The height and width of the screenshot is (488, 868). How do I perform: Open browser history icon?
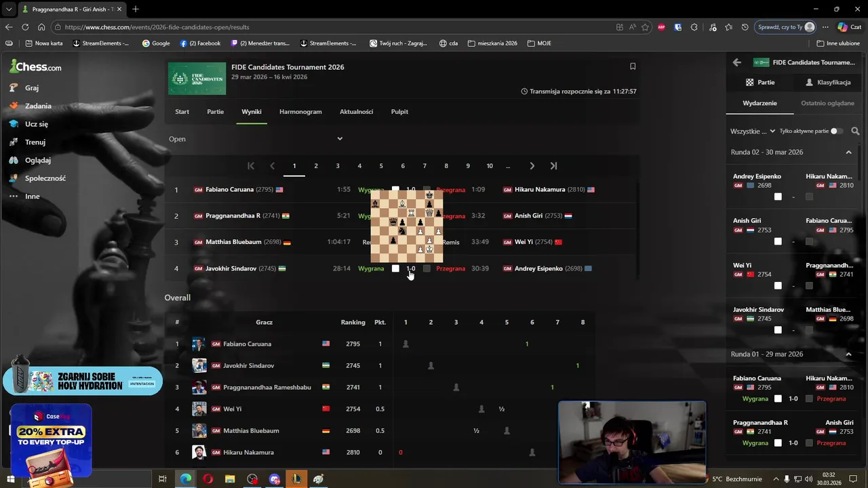745,27
